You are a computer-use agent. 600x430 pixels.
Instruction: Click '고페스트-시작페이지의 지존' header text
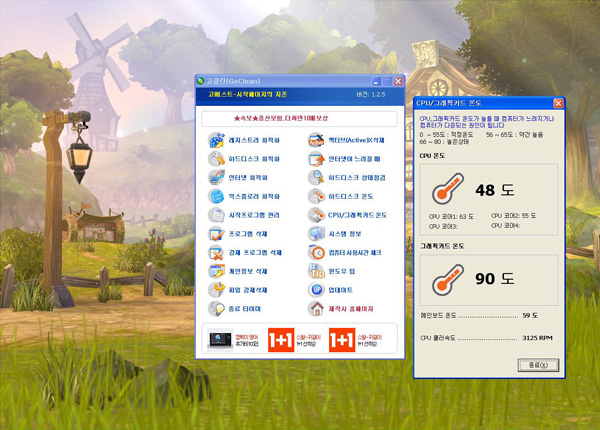pos(248,94)
